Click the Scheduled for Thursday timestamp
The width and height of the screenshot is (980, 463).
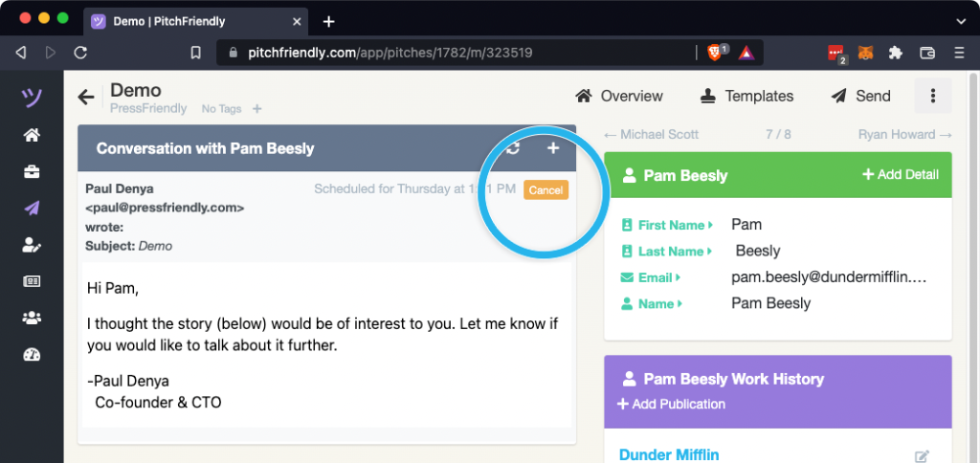click(x=415, y=188)
